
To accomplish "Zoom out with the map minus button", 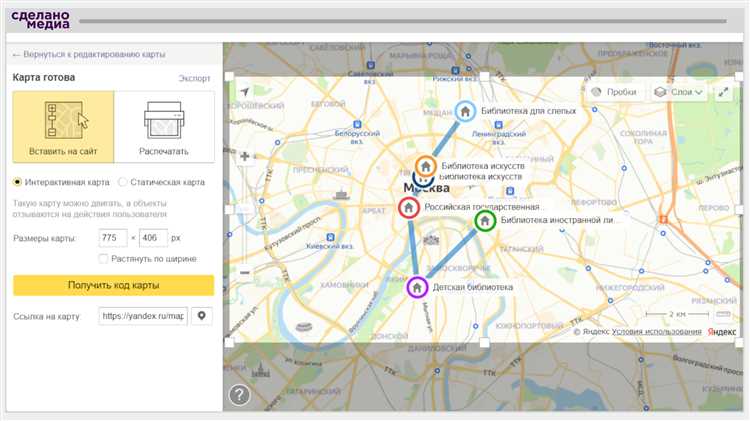I will (245, 271).
